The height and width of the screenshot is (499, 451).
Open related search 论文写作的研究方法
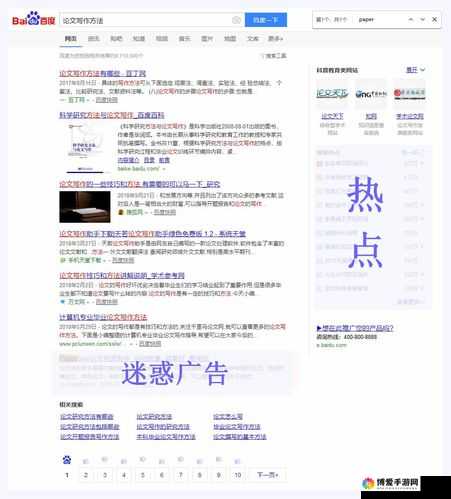click(x=163, y=427)
